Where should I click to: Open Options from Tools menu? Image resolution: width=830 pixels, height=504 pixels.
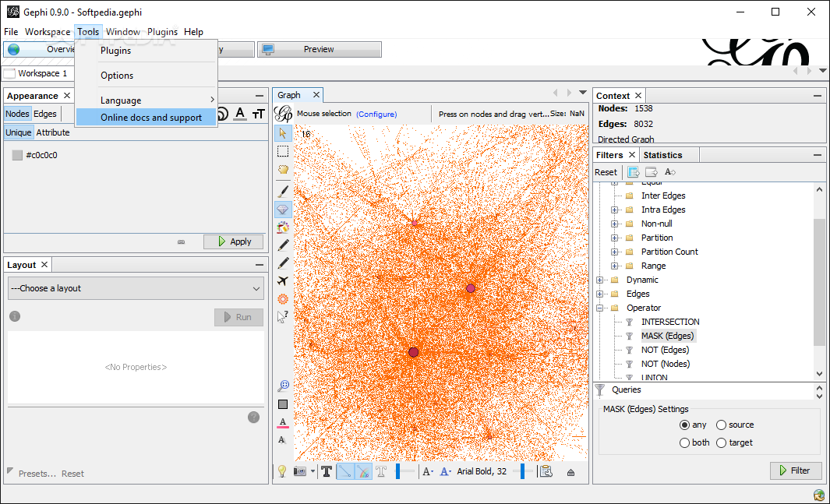(x=147, y=75)
